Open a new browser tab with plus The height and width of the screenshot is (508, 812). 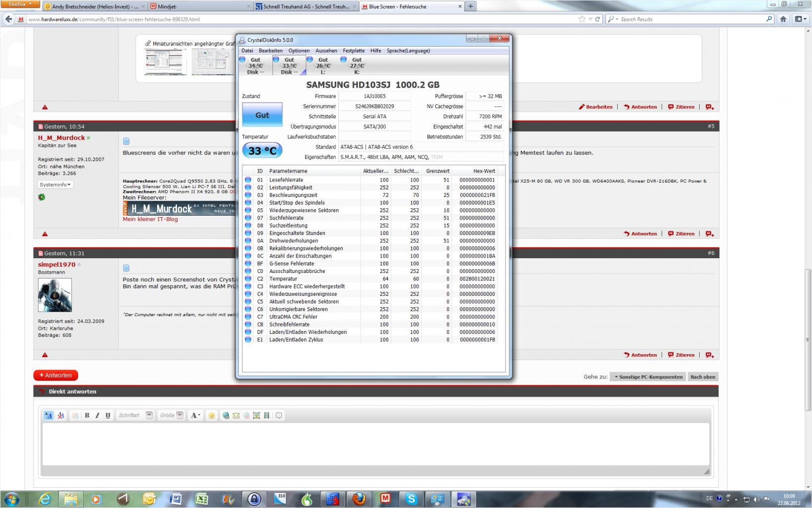point(470,6)
